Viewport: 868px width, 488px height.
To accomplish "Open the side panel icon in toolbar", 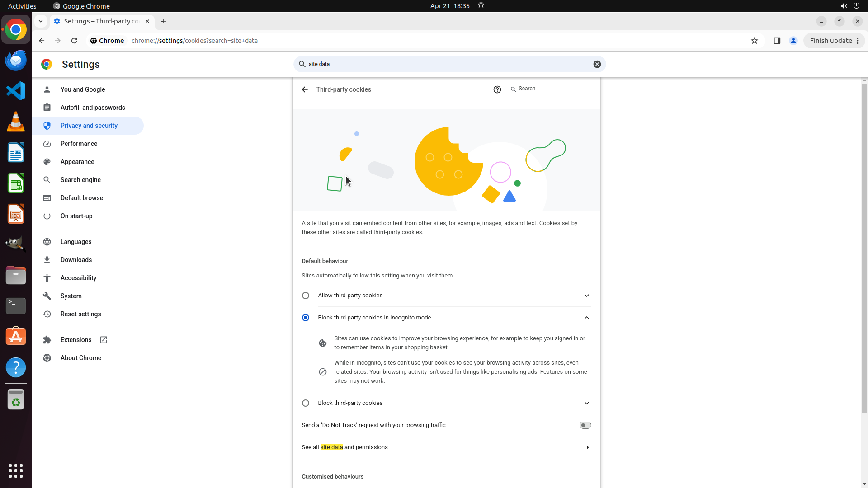I will tap(777, 41).
